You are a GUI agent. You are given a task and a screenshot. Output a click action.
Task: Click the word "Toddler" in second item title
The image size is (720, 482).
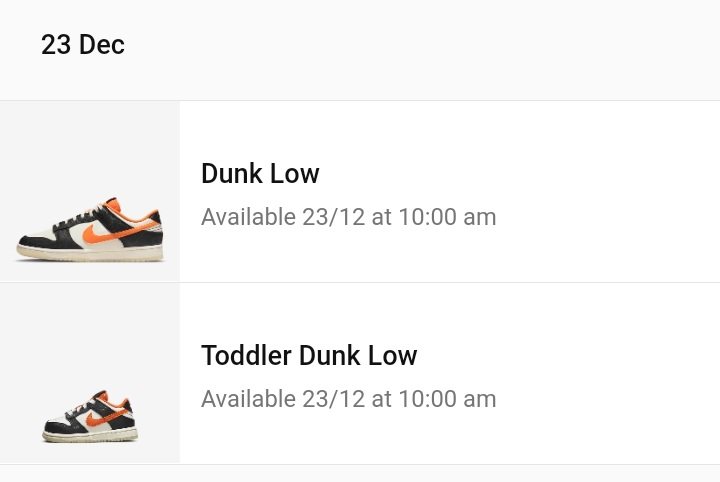point(246,356)
